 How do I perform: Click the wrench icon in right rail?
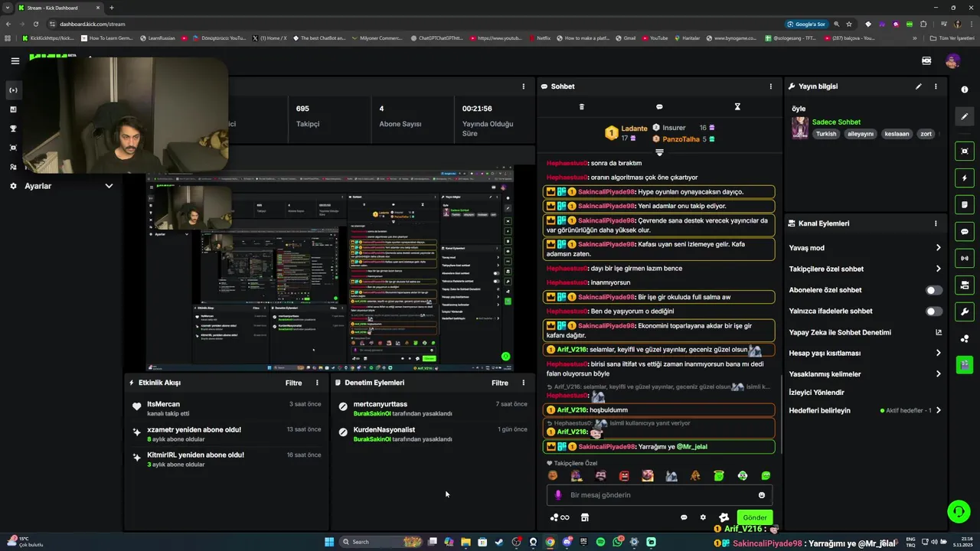(x=965, y=311)
